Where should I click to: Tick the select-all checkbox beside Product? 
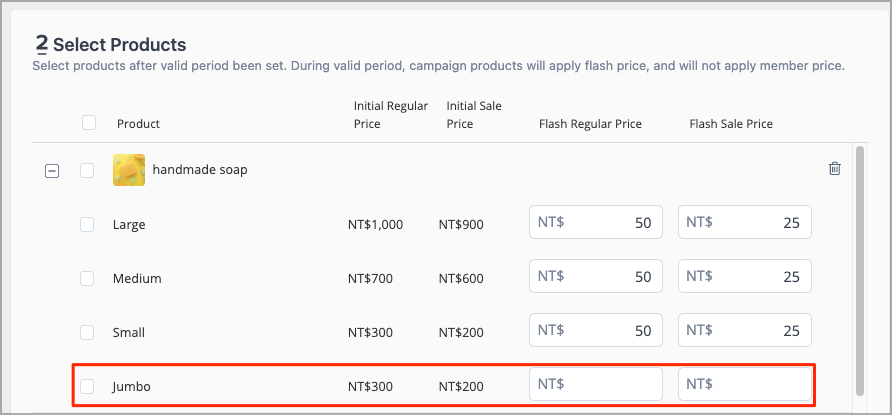point(89,123)
